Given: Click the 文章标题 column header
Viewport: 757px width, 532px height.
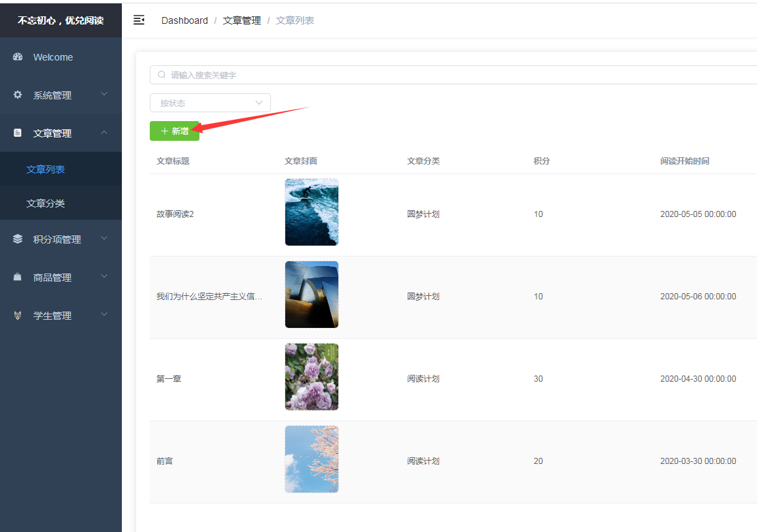Looking at the screenshot, I should (x=173, y=161).
